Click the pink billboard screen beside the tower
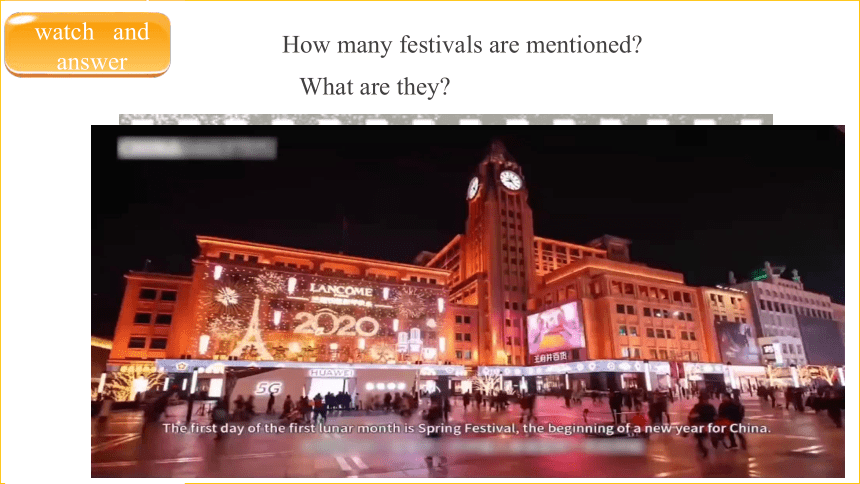The height and width of the screenshot is (484, 860). point(556,328)
